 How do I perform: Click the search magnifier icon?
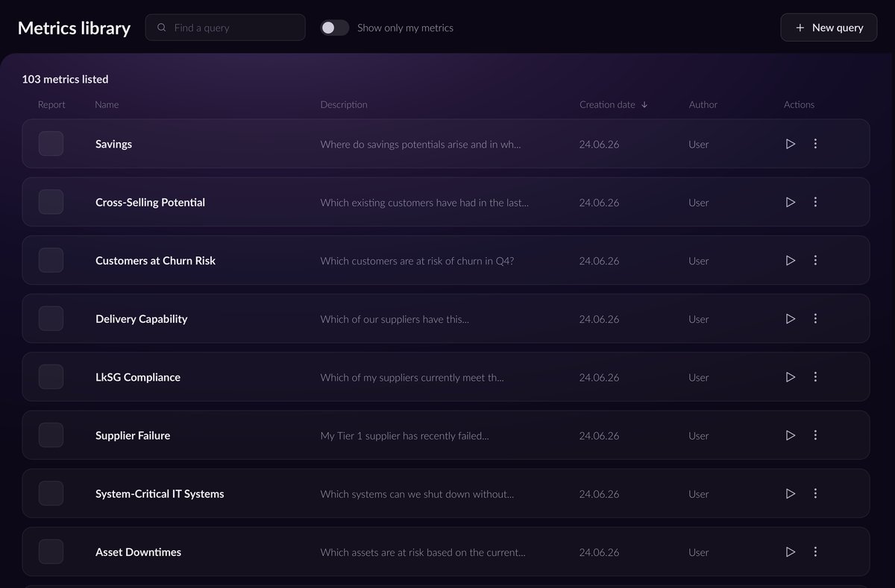click(162, 28)
